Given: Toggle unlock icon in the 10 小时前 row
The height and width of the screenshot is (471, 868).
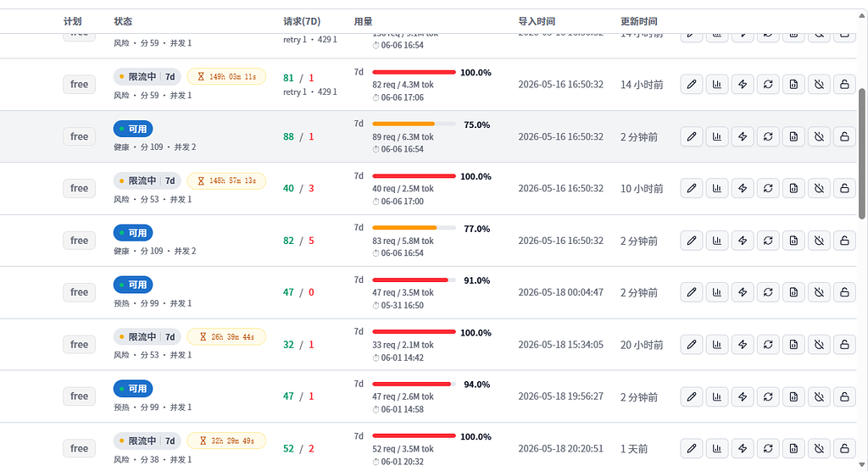Looking at the screenshot, I should [844, 188].
